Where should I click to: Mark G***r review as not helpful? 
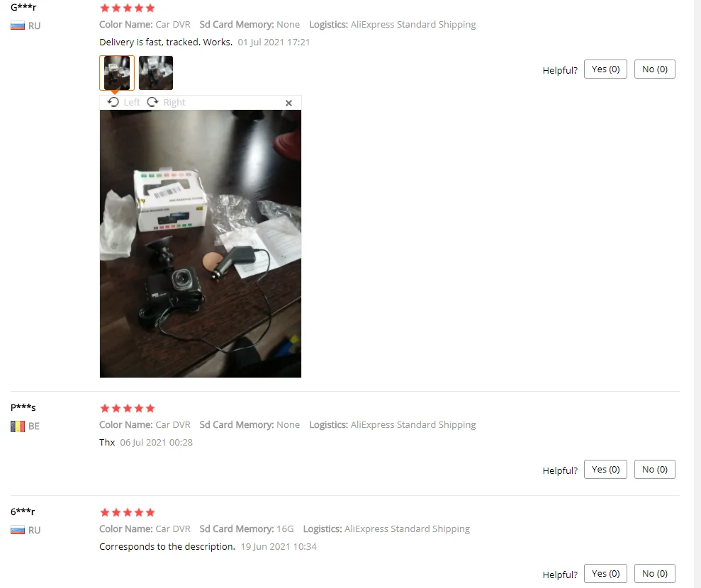click(x=654, y=69)
